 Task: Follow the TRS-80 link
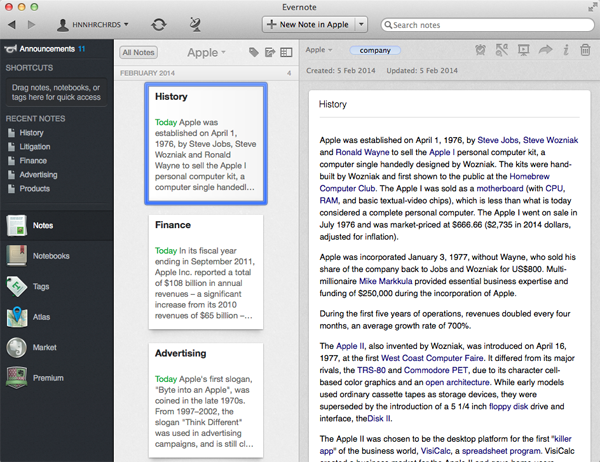coord(371,370)
